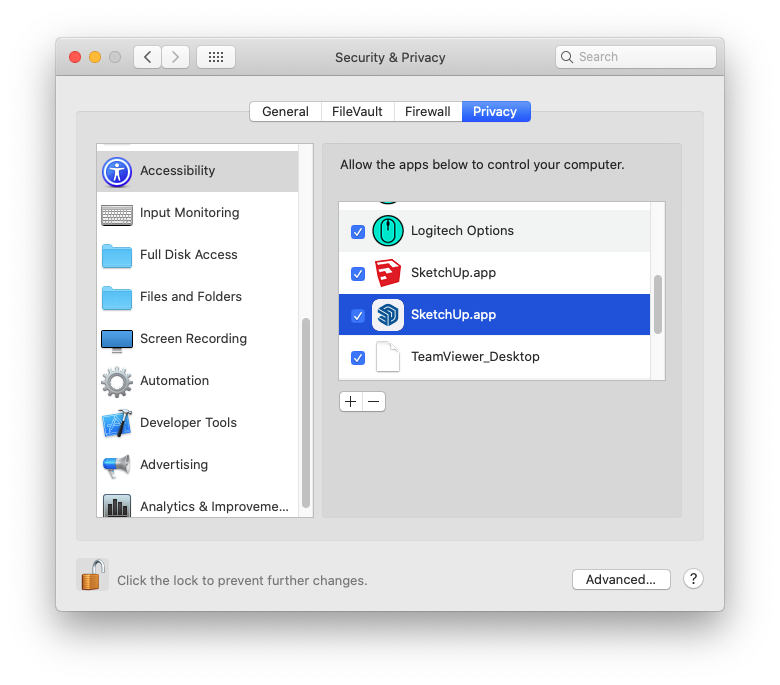Add an app with the plus button
Screen dimensions: 780x685
tap(351, 401)
